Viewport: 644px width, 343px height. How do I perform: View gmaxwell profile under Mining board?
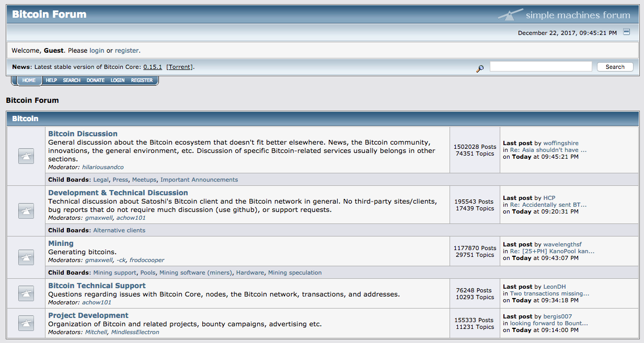[99, 260]
